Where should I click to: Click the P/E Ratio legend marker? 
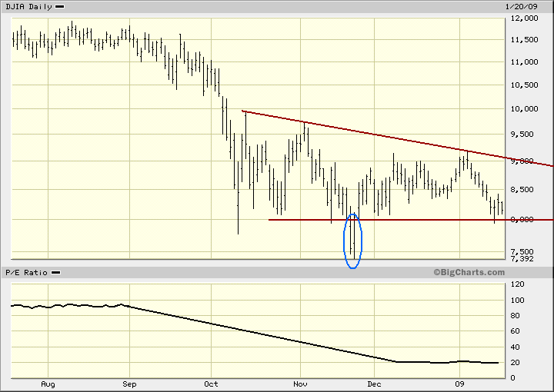(x=56, y=272)
